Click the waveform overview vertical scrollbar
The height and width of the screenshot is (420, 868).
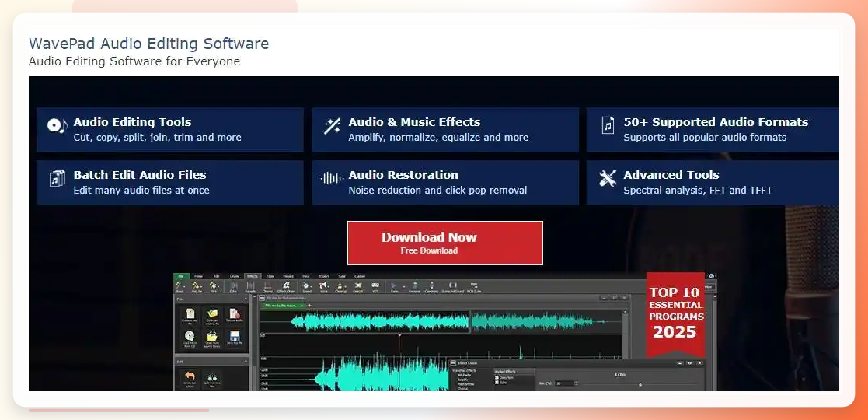[626, 334]
